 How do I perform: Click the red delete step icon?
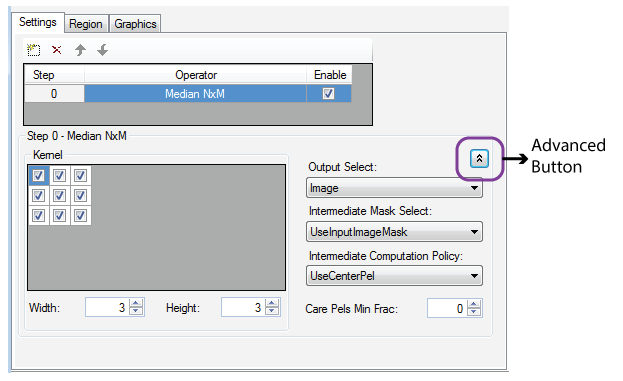57,50
